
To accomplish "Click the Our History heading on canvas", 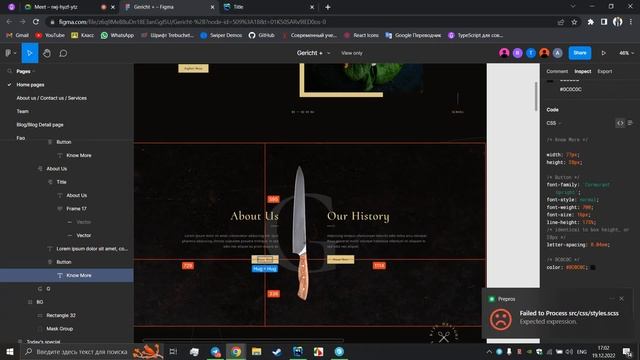I will [358, 216].
